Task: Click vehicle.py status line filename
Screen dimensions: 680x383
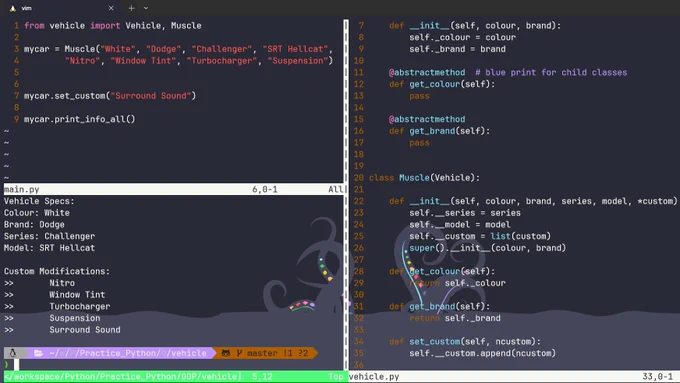Action: click(x=374, y=376)
